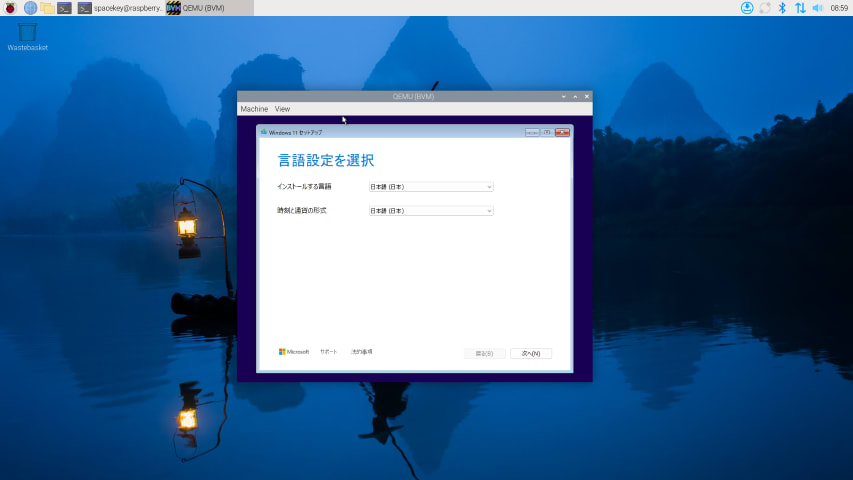Expand the time and currency format dropdown
This screenshot has height=480, width=853.
click(x=431, y=211)
